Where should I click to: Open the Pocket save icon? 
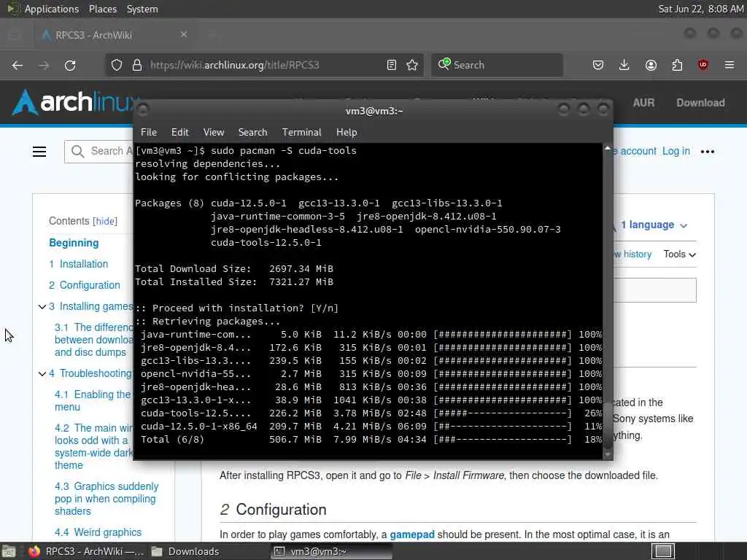598,65
